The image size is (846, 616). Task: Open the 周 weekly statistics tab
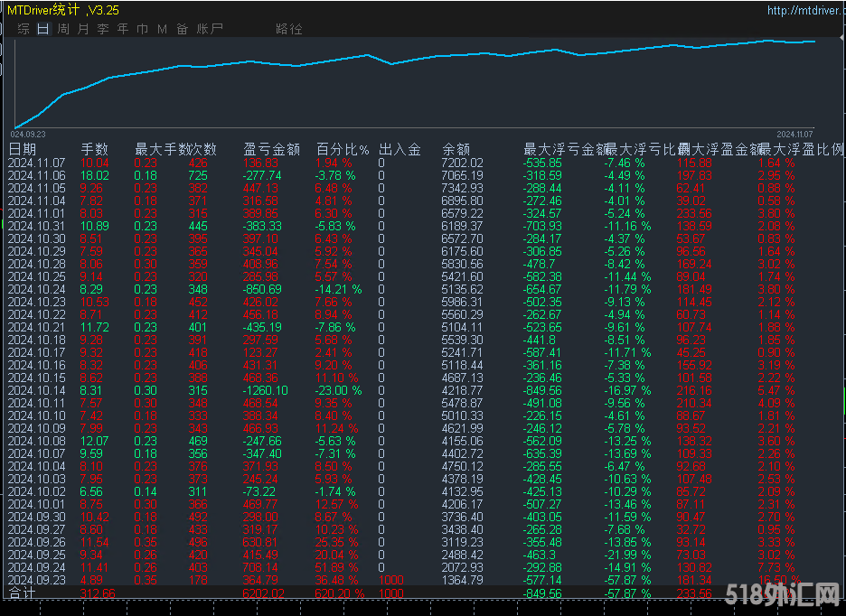(63, 29)
